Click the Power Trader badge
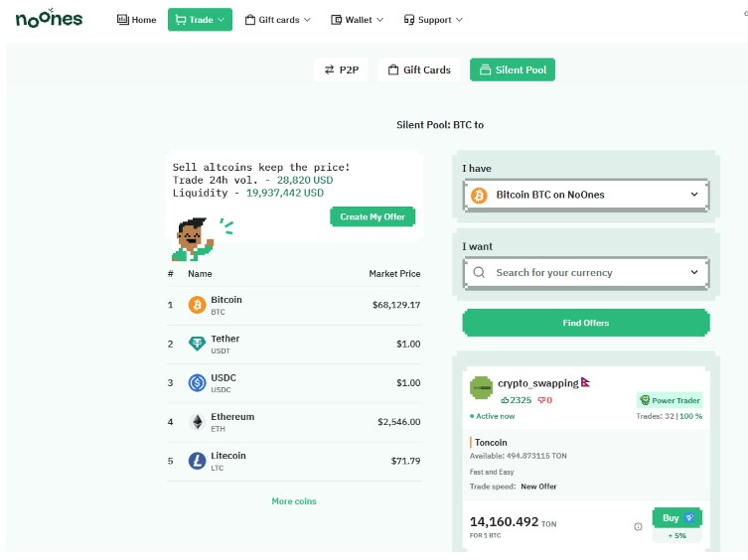The image size is (748, 560). point(670,400)
